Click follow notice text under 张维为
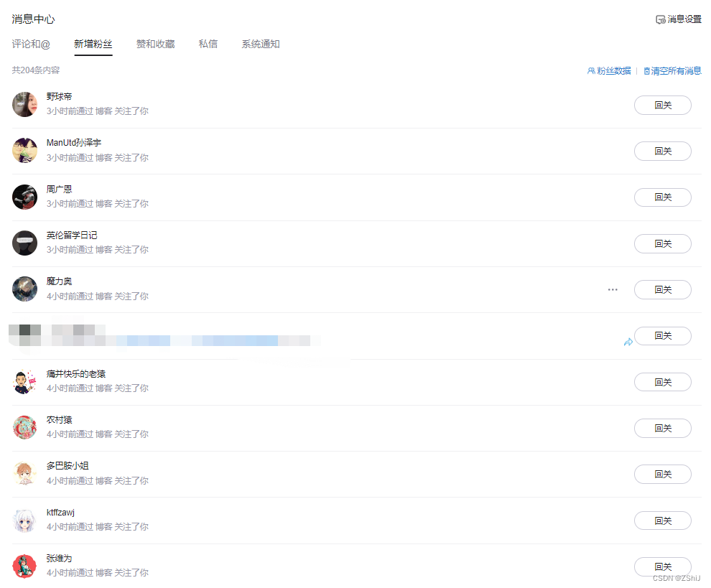This screenshot has height=588, width=711. point(98,573)
